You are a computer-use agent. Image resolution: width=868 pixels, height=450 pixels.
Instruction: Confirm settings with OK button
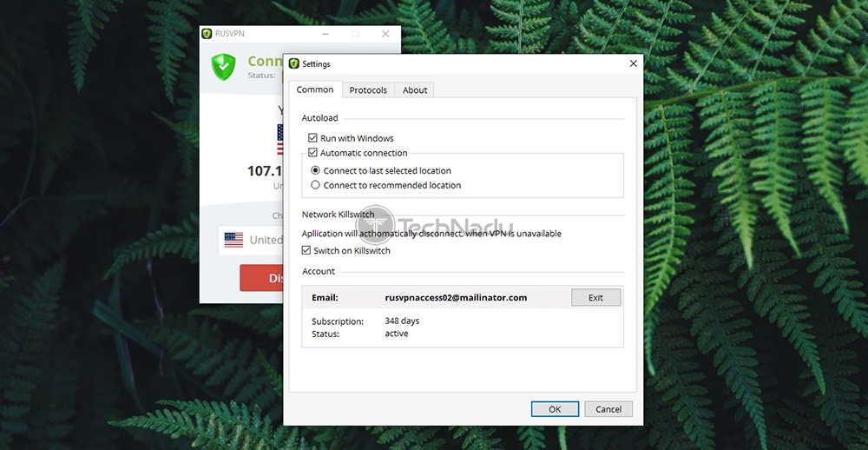point(555,409)
